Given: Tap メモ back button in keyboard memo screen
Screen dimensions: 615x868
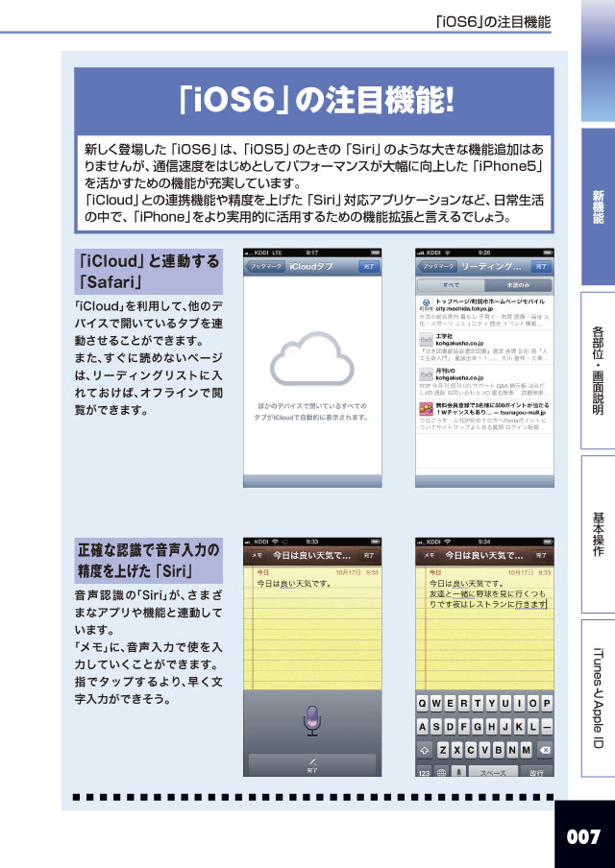Looking at the screenshot, I should tap(429, 555).
